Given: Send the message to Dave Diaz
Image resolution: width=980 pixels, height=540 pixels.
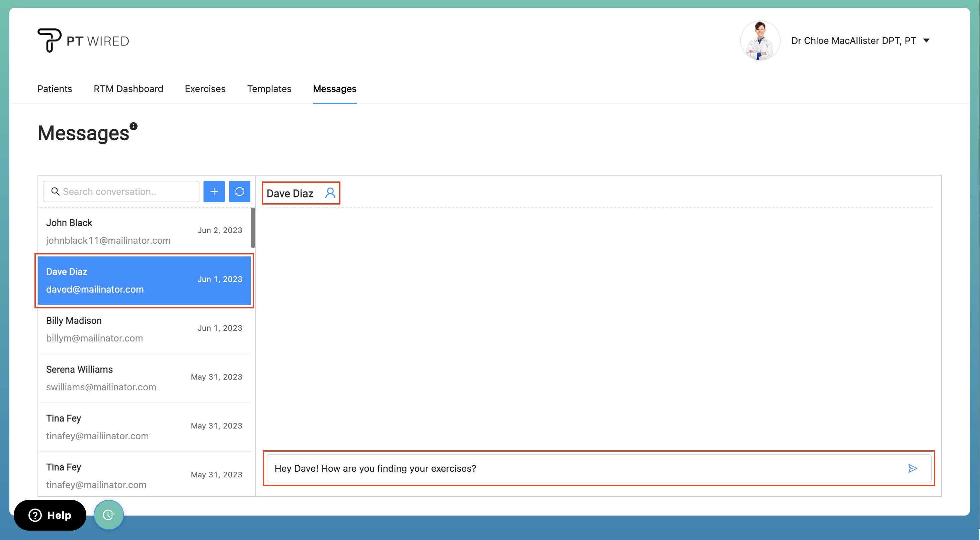Looking at the screenshot, I should point(913,468).
